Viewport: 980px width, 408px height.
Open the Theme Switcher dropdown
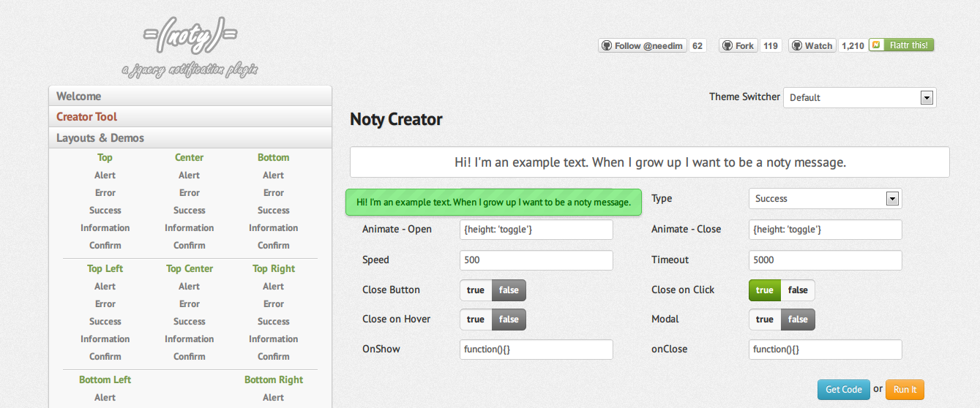(859, 97)
